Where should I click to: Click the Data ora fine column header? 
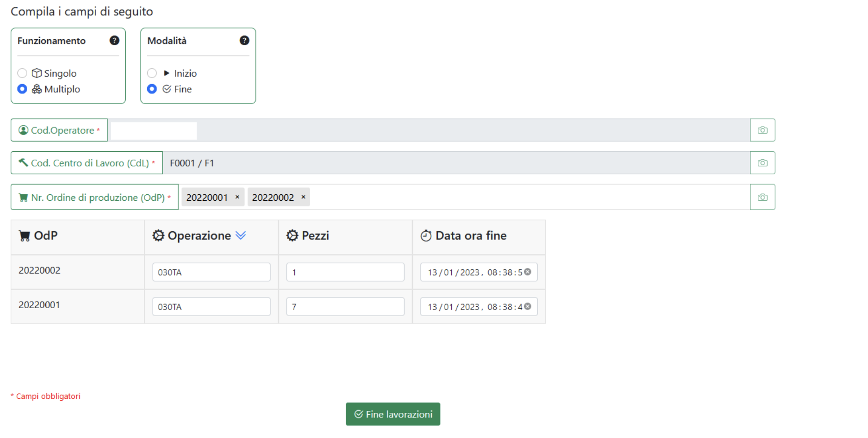479,237
